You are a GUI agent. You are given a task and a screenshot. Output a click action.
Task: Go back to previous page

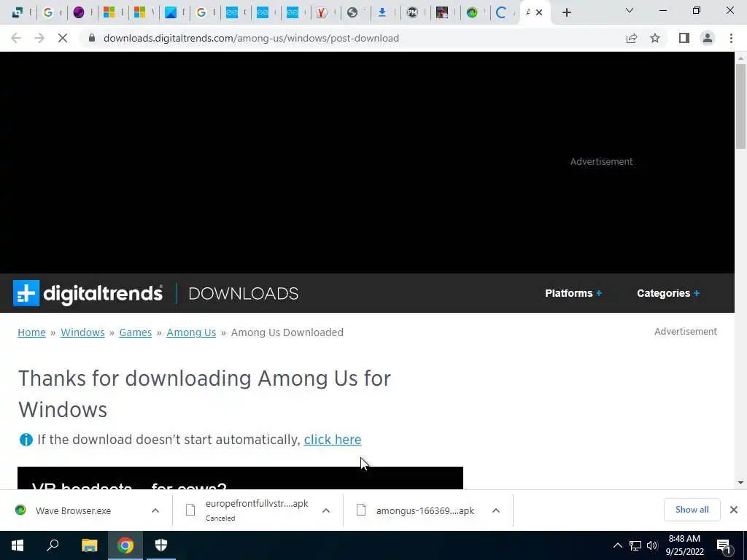[16, 38]
